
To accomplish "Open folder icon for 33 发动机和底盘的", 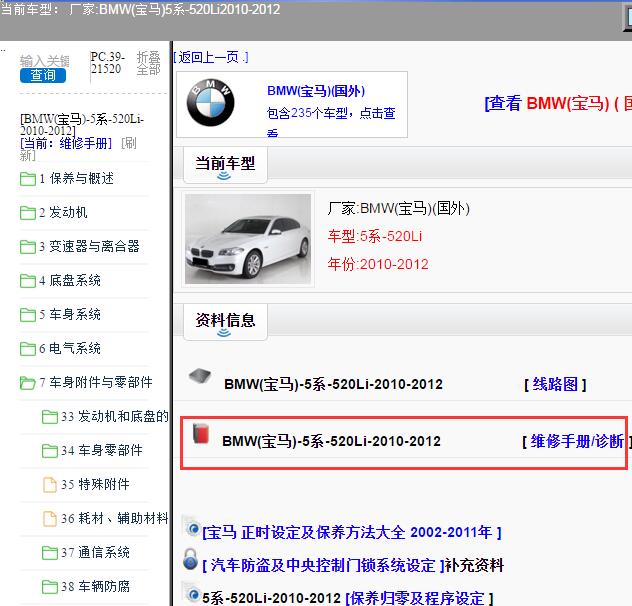I will pos(50,416).
